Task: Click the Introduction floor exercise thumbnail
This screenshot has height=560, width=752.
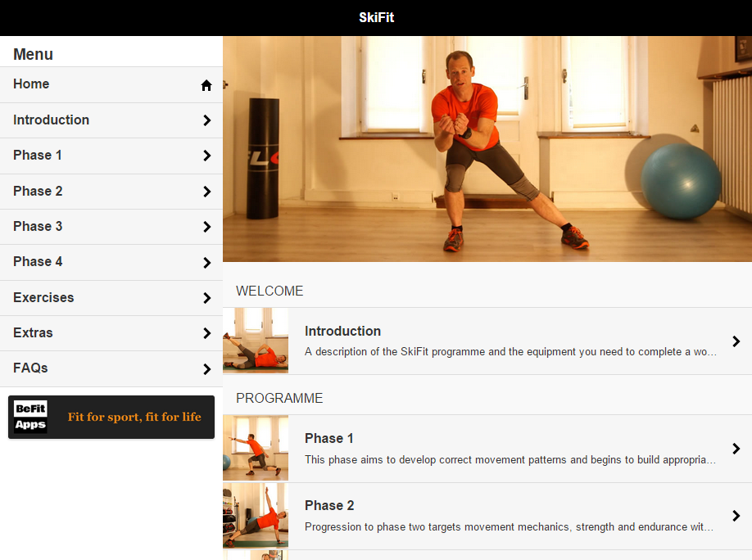Action: point(256,341)
